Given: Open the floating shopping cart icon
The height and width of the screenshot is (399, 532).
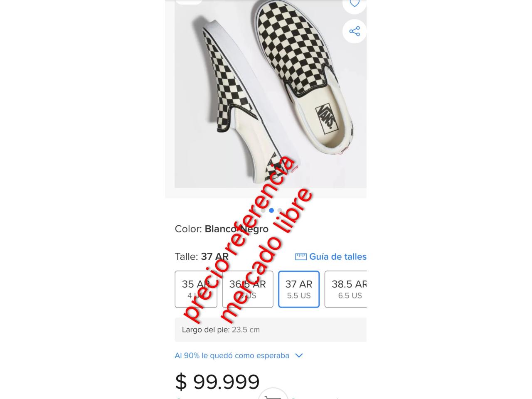Looking at the screenshot, I should coord(273,395).
